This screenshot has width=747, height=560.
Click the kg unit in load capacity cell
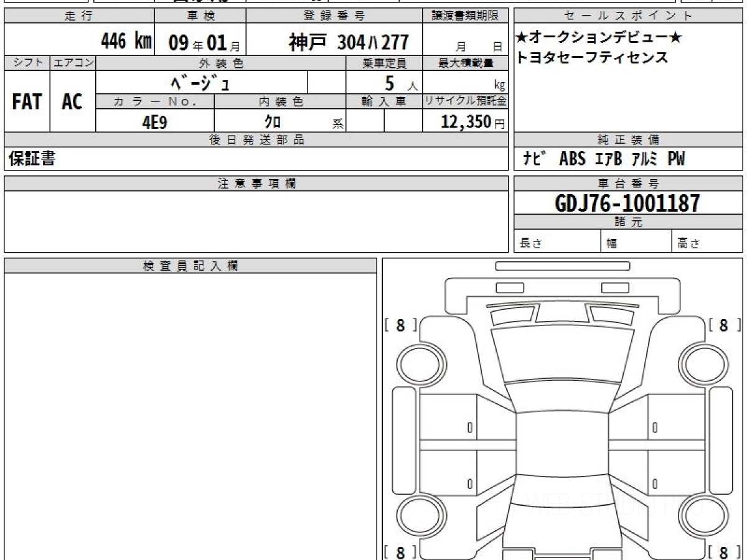point(499,86)
